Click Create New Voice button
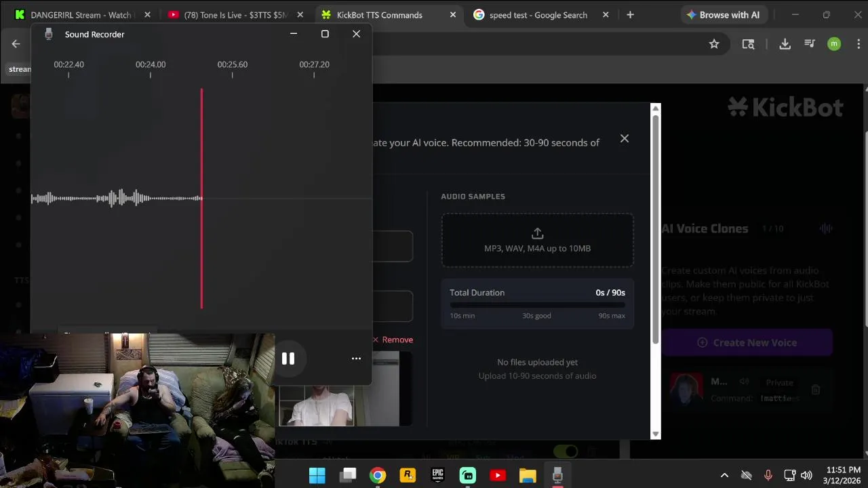 747,342
